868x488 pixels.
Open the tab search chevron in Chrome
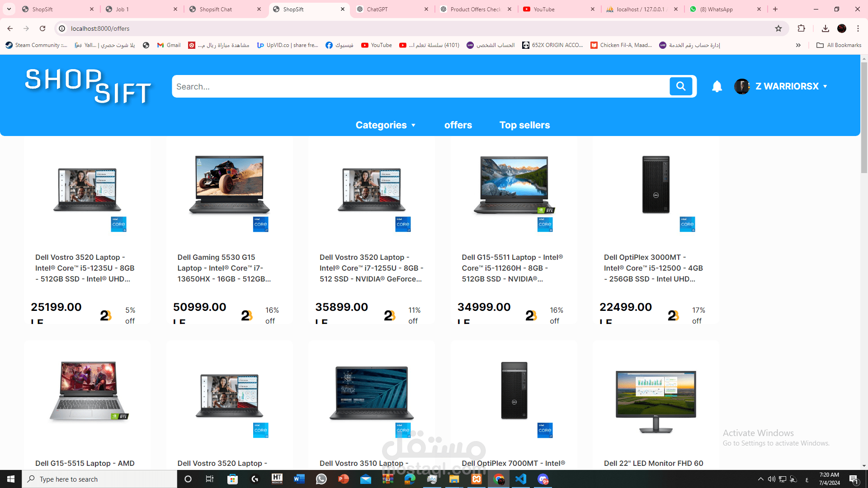9,9
